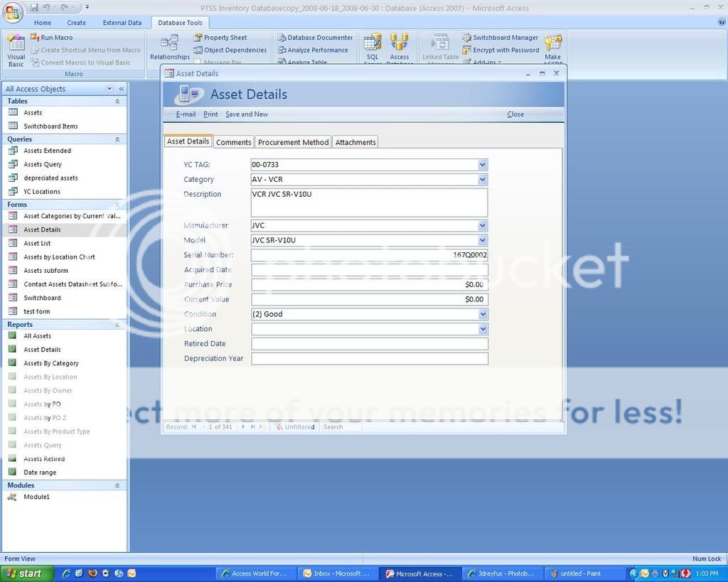This screenshot has width=728, height=582.
Task: Click the Run Macro icon
Action: (x=35, y=37)
